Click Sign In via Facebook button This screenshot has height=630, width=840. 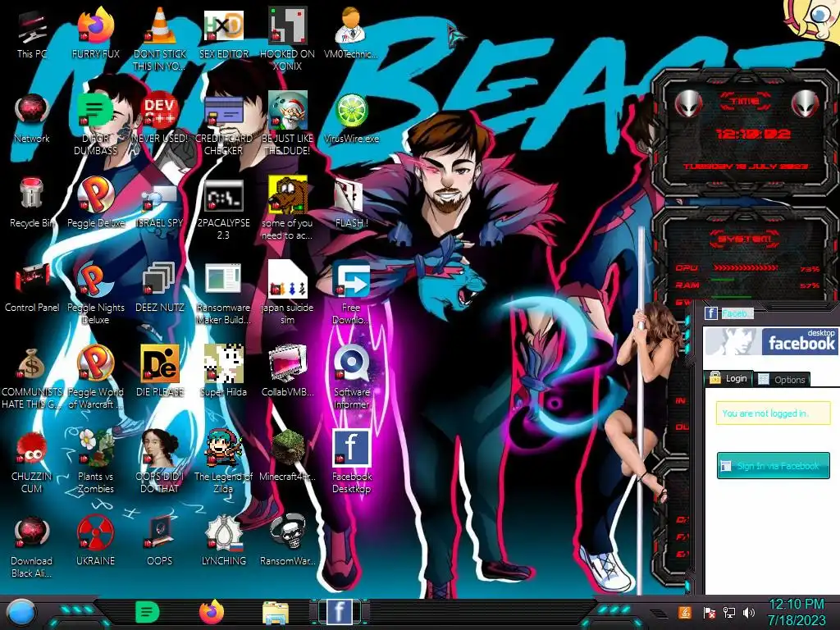pyautogui.click(x=773, y=466)
